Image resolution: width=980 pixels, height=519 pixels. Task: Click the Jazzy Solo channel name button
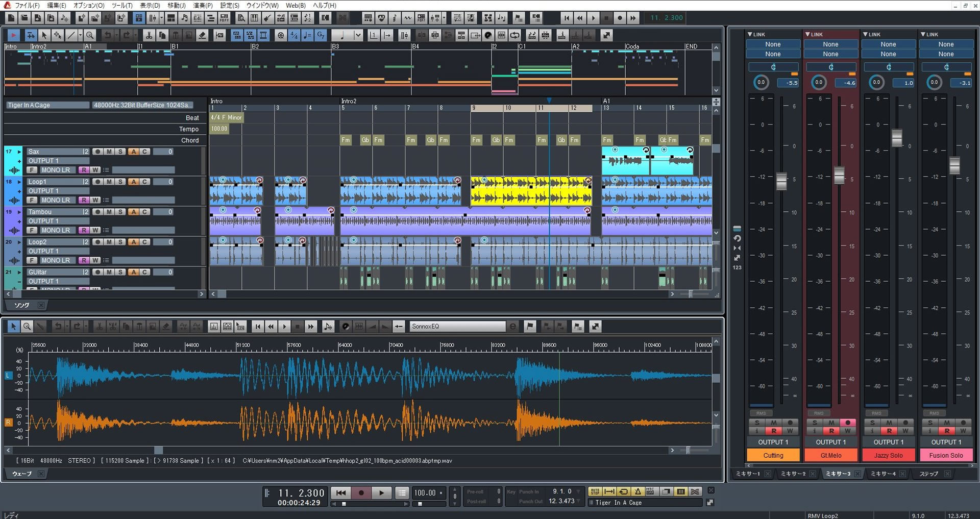tap(888, 455)
